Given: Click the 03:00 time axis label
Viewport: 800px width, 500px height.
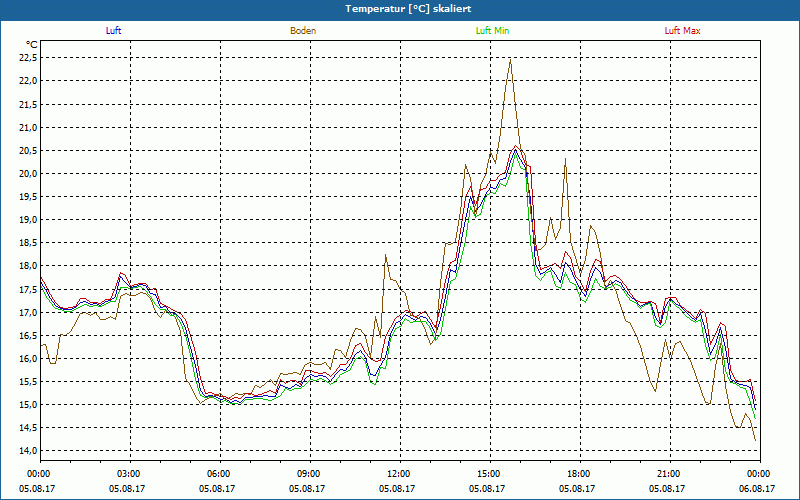Looking at the screenshot, I should tap(131, 474).
